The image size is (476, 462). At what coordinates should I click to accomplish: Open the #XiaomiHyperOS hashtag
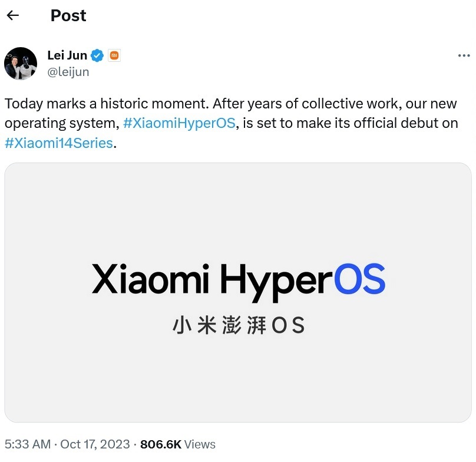(179, 123)
